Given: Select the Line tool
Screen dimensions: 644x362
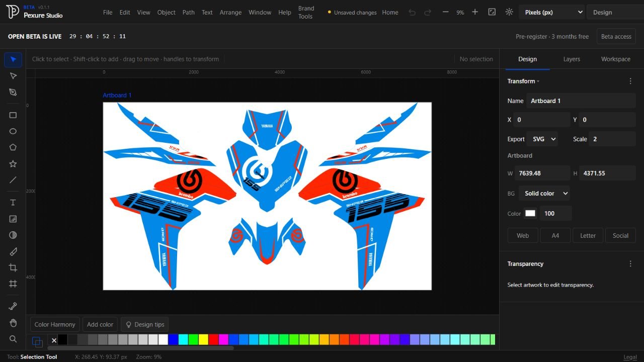Looking at the screenshot, I should click(x=13, y=180).
